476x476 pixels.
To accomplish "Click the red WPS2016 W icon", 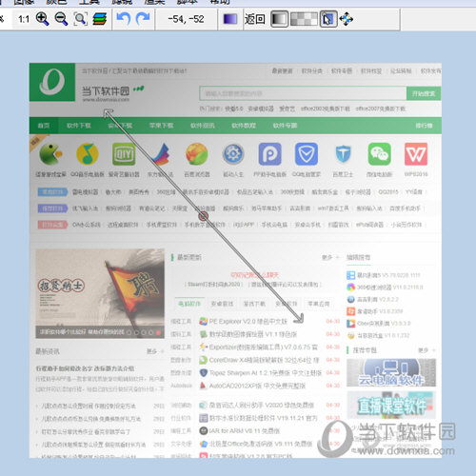I will tap(416, 154).
